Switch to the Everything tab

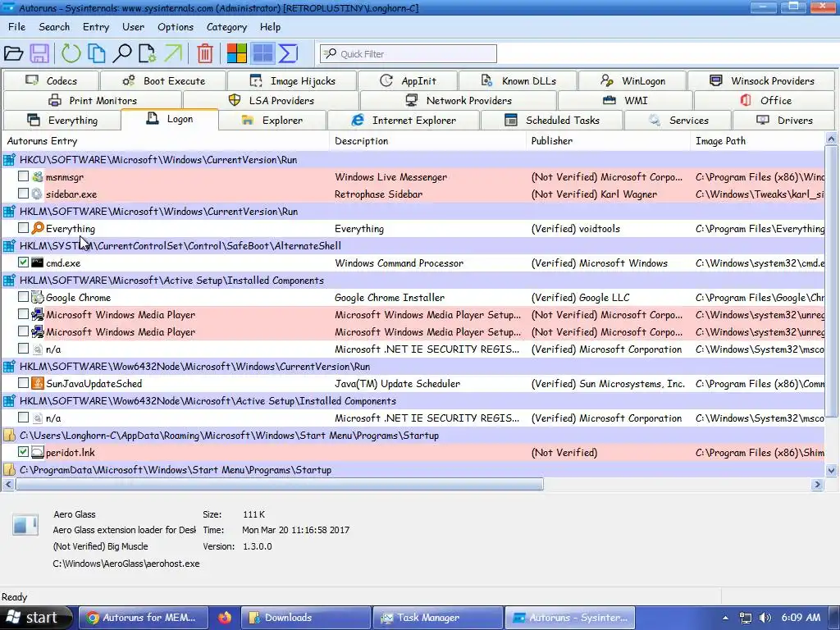pyautogui.click(x=62, y=120)
